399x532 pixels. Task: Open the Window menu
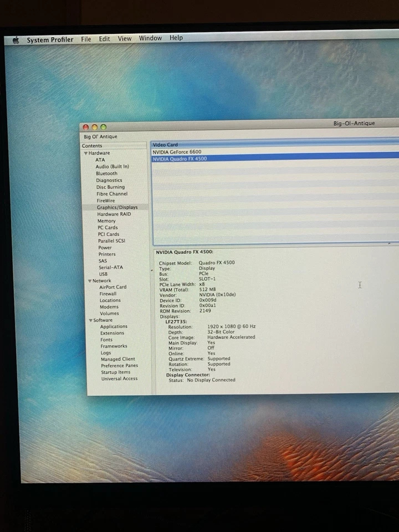[x=150, y=38]
